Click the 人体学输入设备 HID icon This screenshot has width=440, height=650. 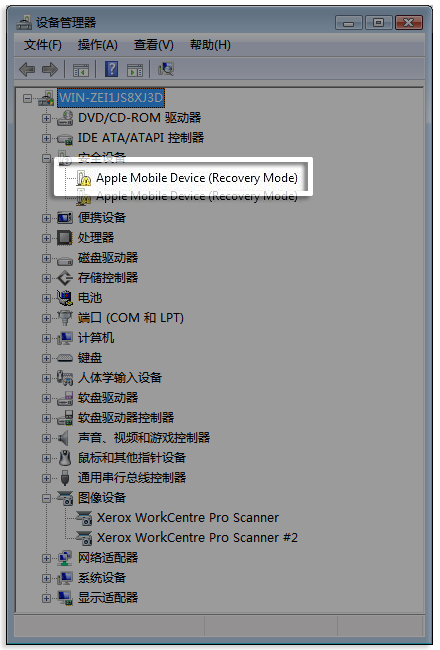(x=65, y=378)
